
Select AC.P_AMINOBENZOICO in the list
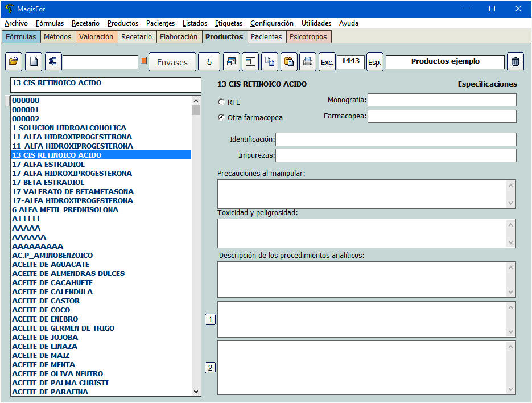[x=101, y=256]
